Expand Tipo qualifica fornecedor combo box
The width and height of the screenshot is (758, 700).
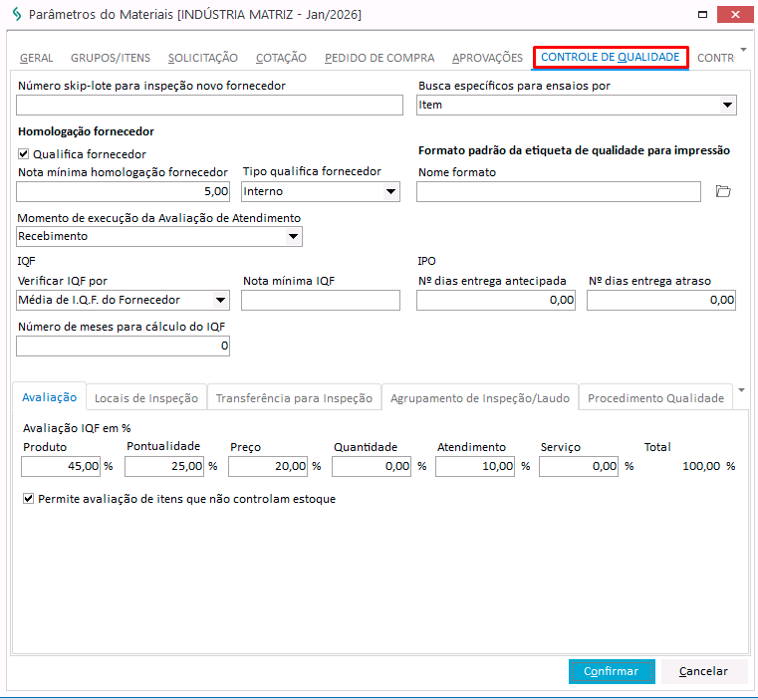tap(390, 191)
